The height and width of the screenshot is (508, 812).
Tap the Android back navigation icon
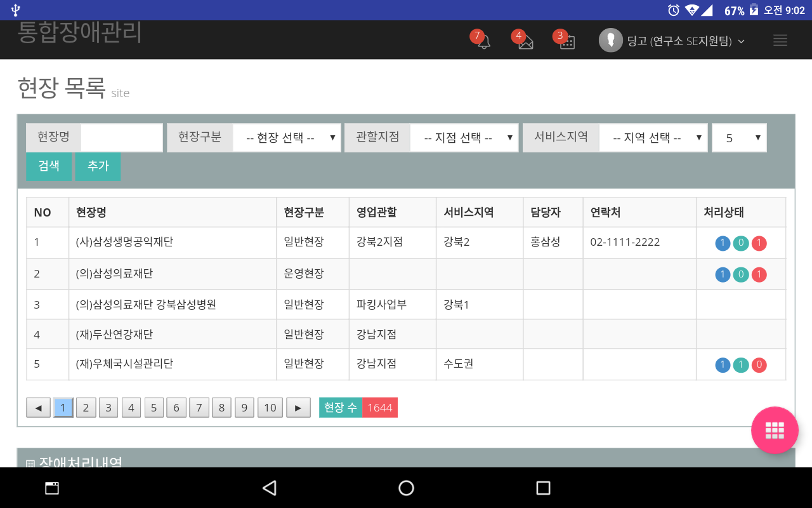tap(270, 488)
